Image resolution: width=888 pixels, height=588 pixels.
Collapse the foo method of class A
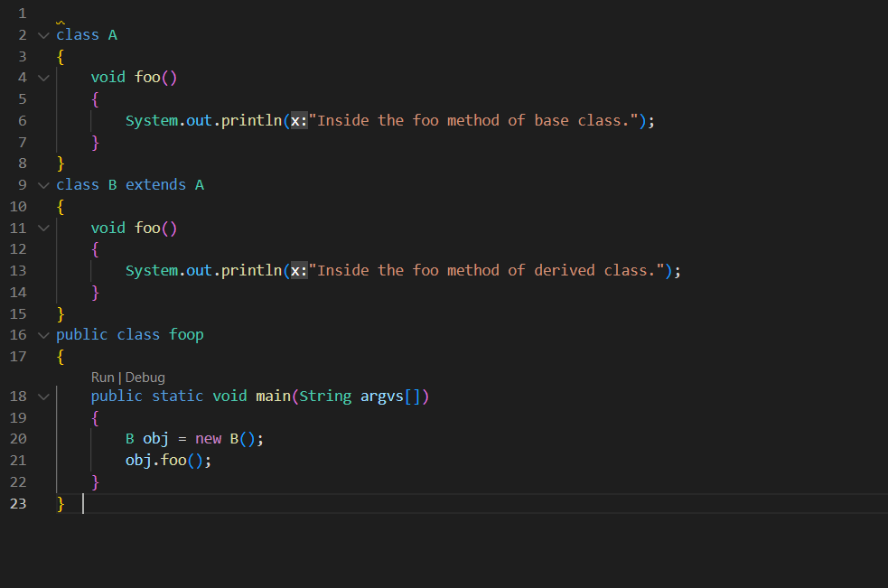42,77
